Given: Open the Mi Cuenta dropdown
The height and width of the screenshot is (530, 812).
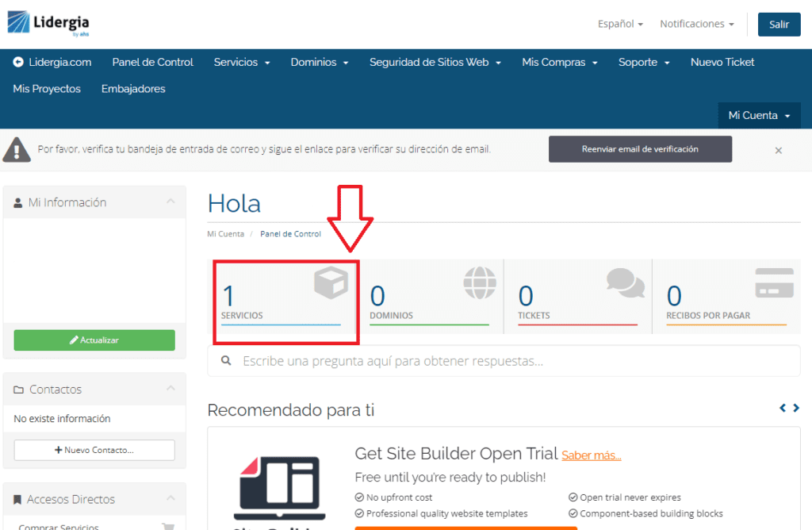Looking at the screenshot, I should pyautogui.click(x=759, y=116).
